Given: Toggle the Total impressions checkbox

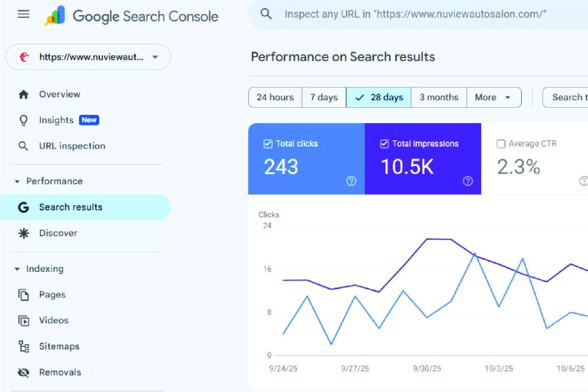Looking at the screenshot, I should pyautogui.click(x=385, y=144).
